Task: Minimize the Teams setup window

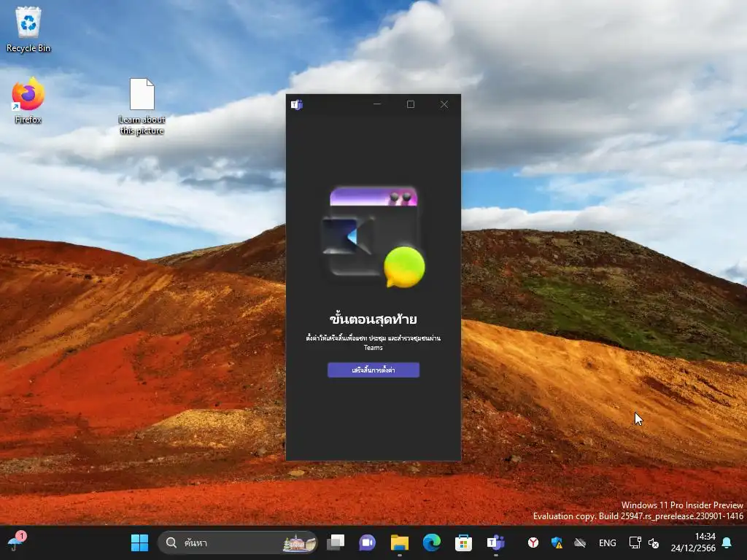Action: click(377, 104)
